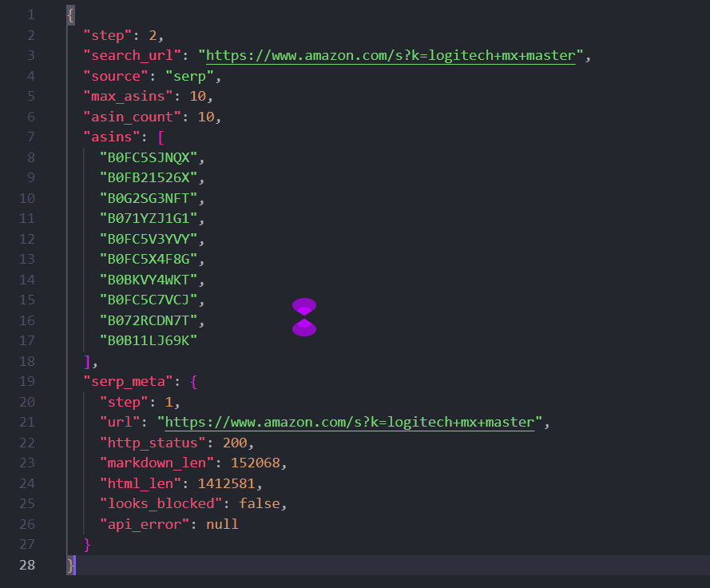
Task: Click the "looks_blocked" key
Action: coord(161,504)
